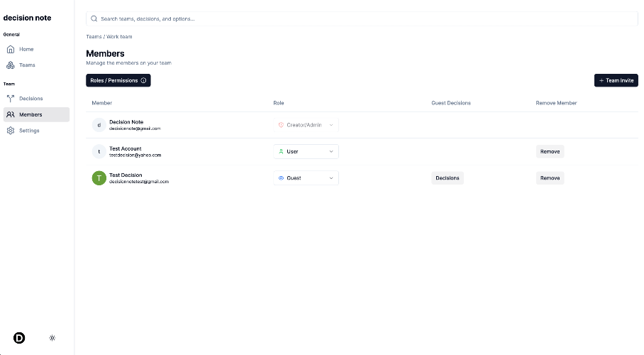
Task: Click the shield icon in the Creator/Admin role box
Action: coord(281,125)
